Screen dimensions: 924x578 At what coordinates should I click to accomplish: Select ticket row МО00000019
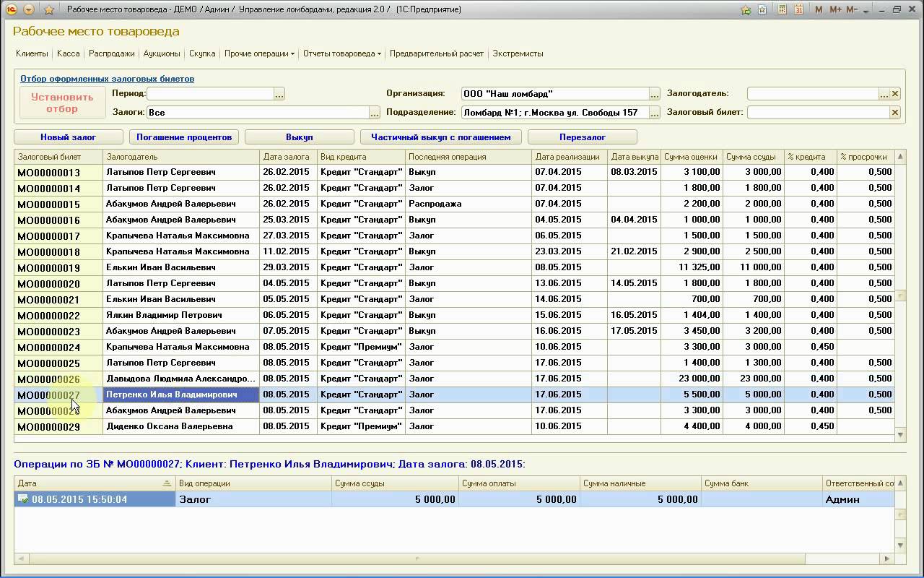click(x=454, y=267)
